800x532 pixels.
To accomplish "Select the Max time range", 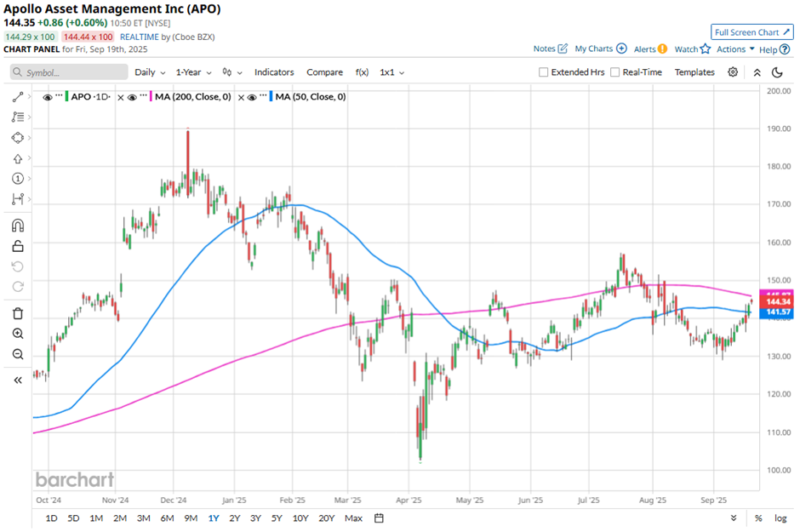I will [x=353, y=518].
